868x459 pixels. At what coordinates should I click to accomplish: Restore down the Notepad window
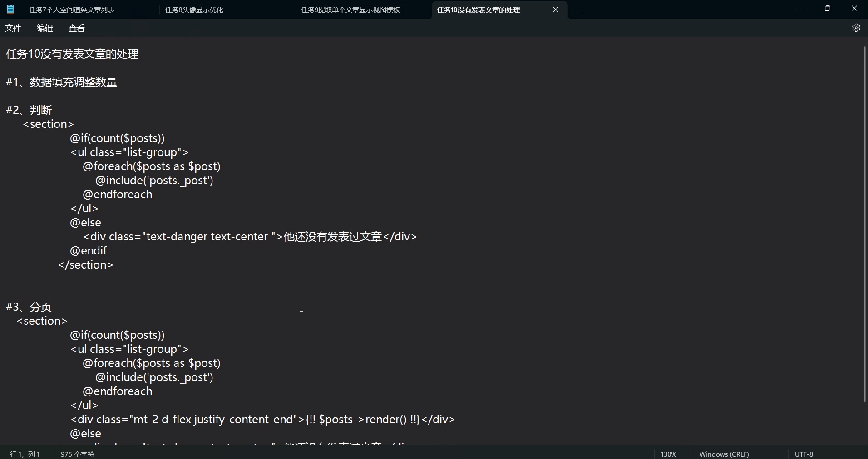828,8
